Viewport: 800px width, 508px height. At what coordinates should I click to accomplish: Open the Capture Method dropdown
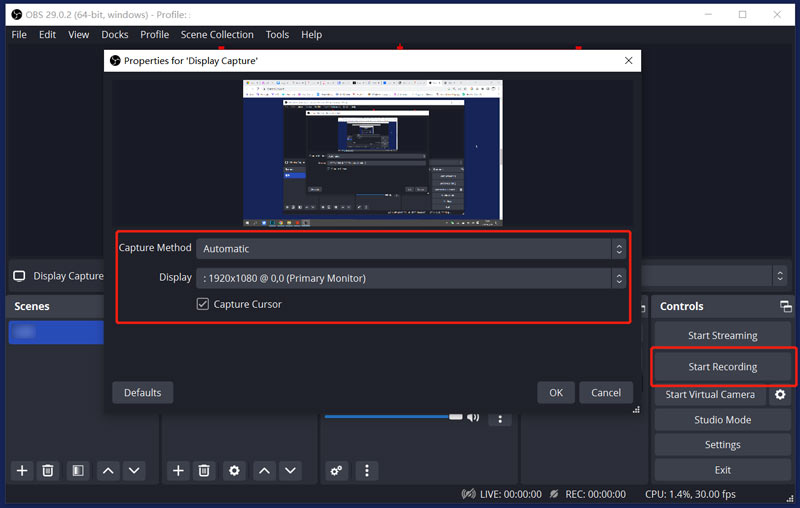tap(411, 248)
